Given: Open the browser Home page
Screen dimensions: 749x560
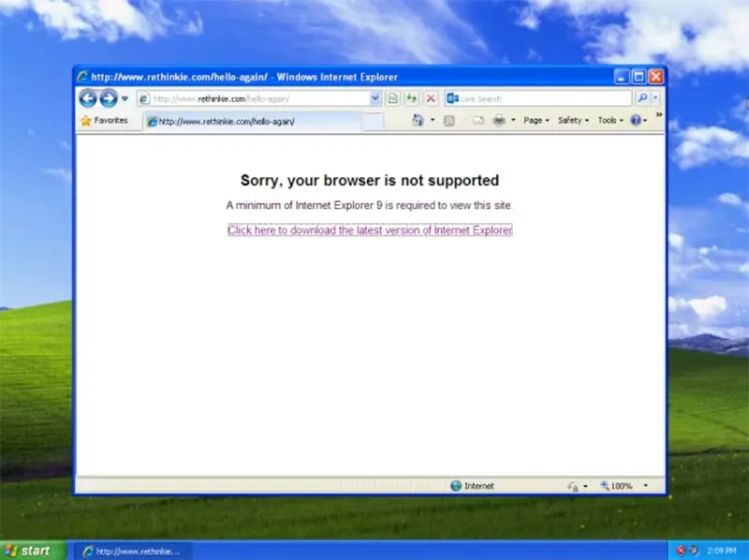Looking at the screenshot, I should [418, 120].
